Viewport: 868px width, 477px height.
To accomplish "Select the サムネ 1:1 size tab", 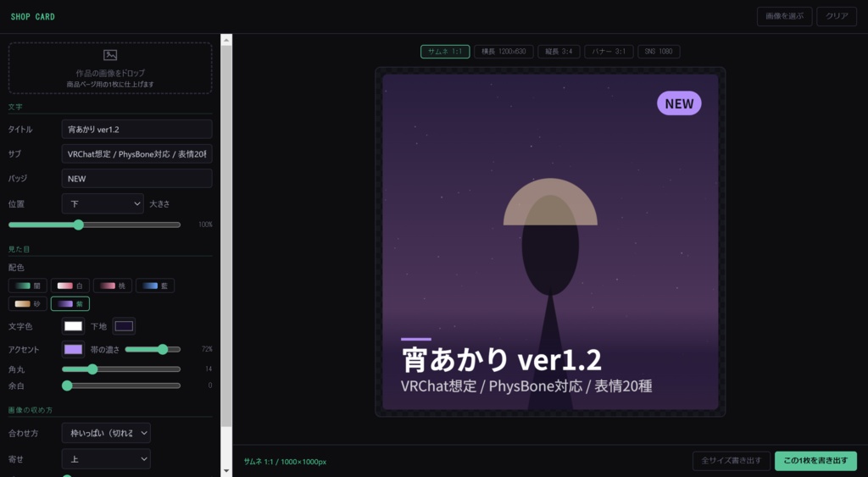I will point(445,52).
